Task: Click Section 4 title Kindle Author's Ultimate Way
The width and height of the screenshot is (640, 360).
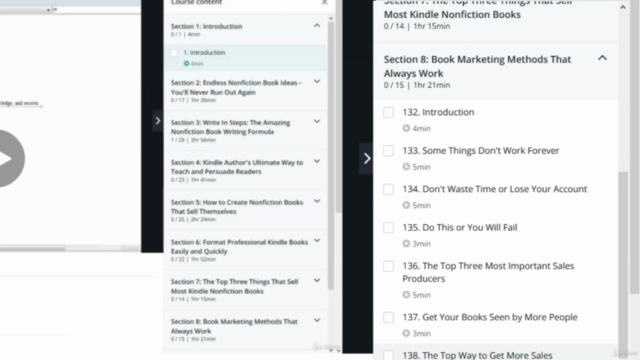Action: [x=237, y=167]
